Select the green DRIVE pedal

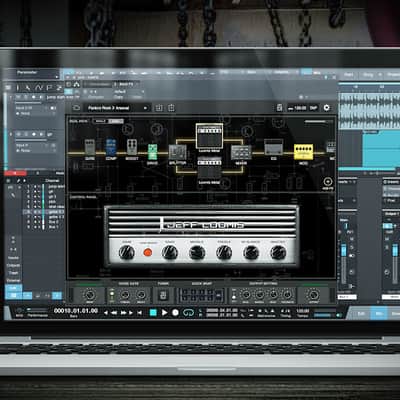click(x=152, y=152)
